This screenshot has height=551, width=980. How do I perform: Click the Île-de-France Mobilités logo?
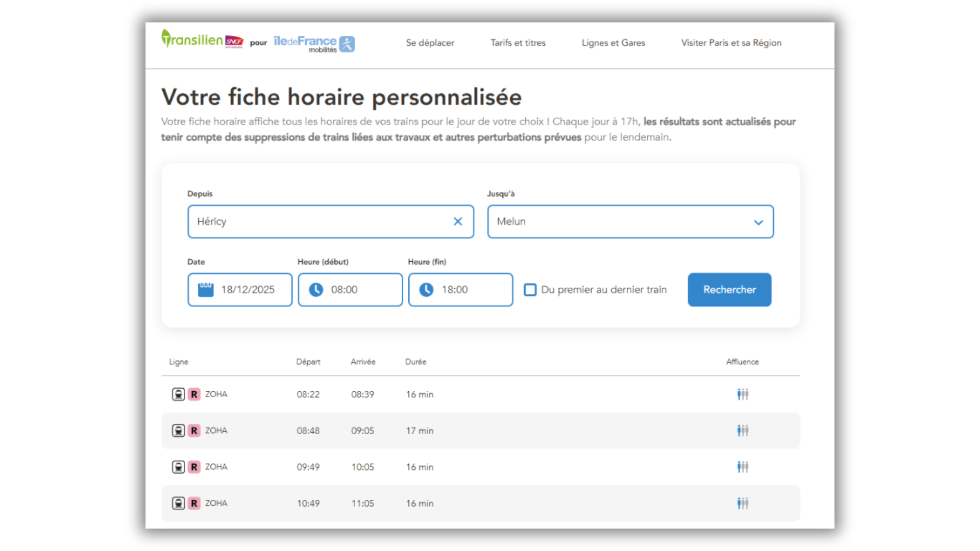coord(313,43)
